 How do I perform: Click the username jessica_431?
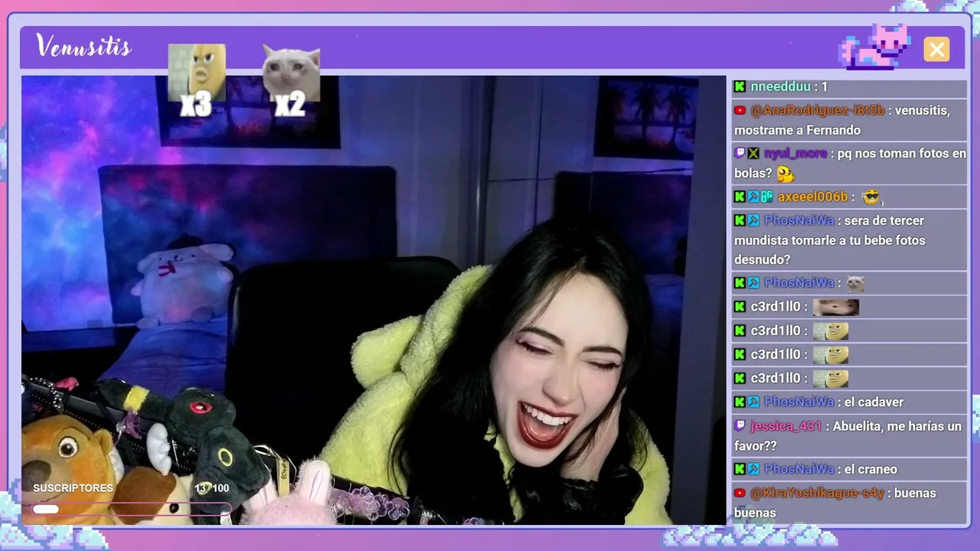(786, 426)
